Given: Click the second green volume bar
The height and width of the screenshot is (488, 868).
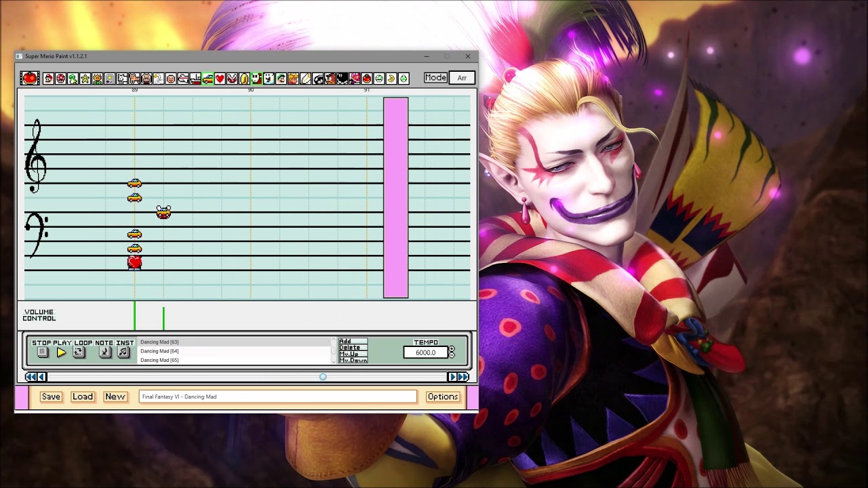Looking at the screenshot, I should 163,319.
